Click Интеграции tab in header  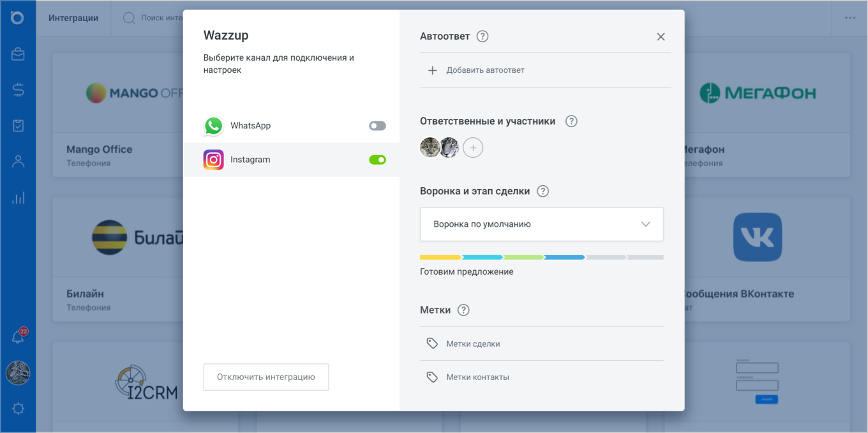click(73, 18)
